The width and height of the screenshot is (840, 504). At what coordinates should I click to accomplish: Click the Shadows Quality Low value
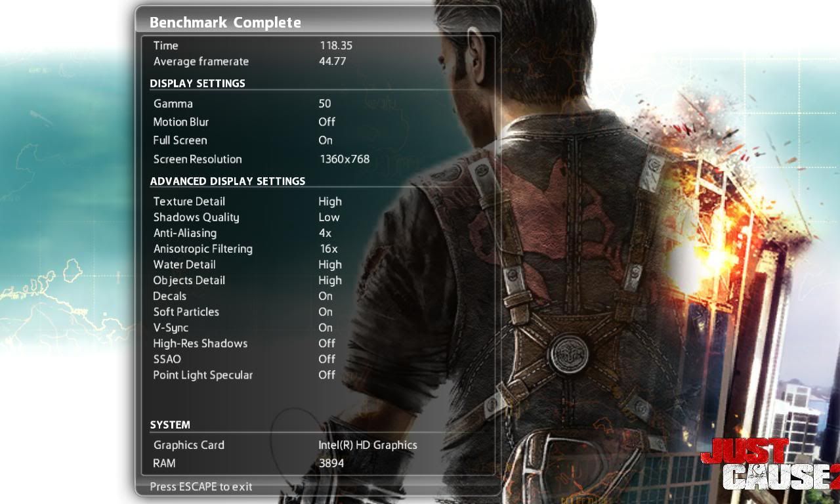[x=329, y=217]
